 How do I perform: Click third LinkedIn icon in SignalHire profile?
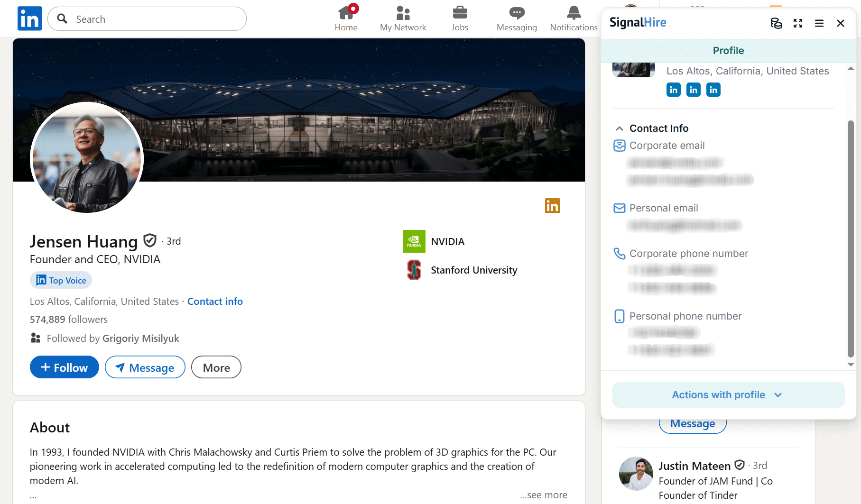[713, 90]
